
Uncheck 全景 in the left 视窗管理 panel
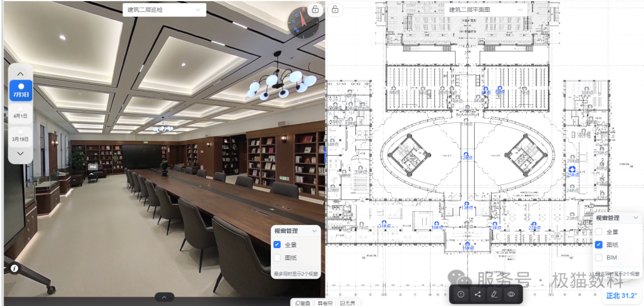coord(277,245)
